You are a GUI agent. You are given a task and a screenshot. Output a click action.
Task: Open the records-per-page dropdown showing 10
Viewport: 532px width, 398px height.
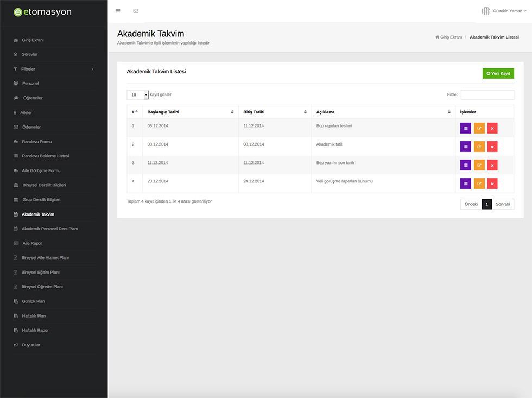pos(137,94)
